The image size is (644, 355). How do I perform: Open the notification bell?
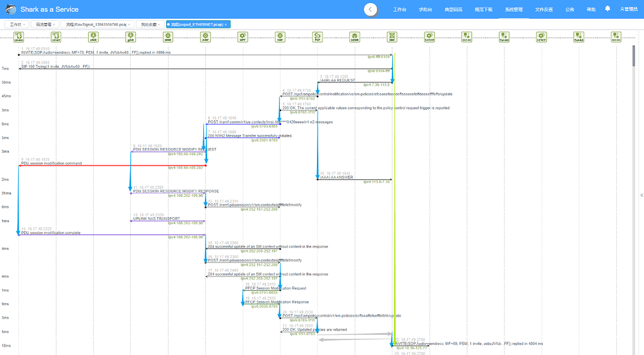608,9
